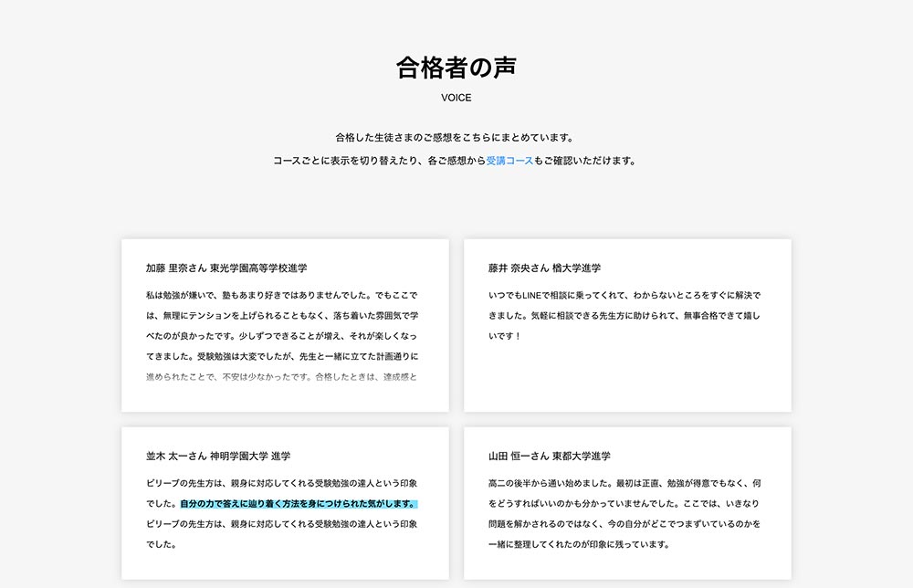This screenshot has width=913, height=588.
Task: Click the faded last line of 加藤's testimonial
Action: (281, 376)
